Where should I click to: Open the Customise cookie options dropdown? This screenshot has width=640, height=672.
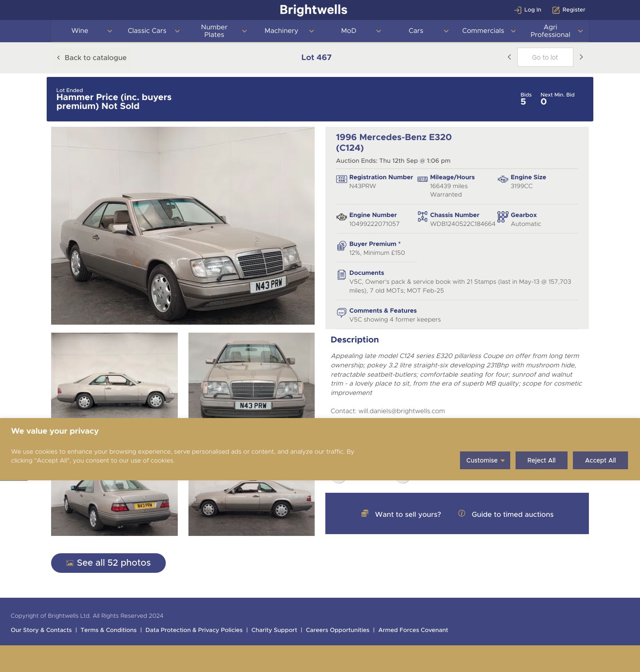pos(485,460)
